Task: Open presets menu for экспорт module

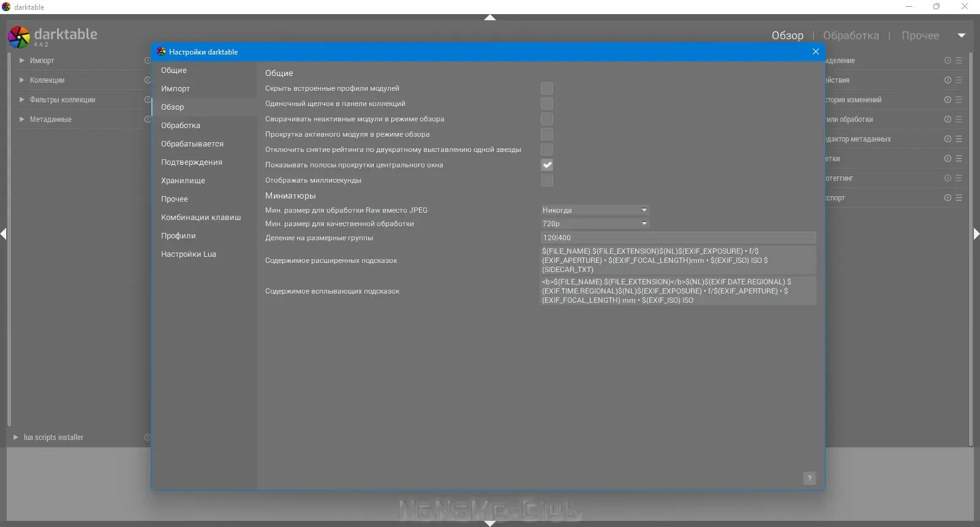Action: click(x=959, y=198)
